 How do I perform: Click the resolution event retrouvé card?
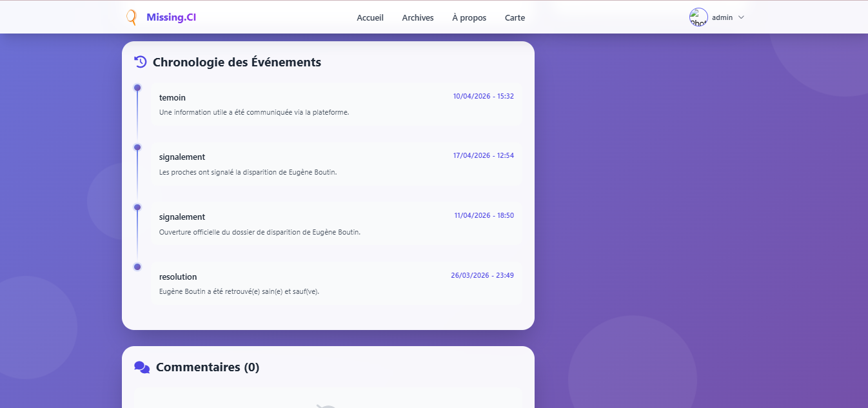point(336,284)
